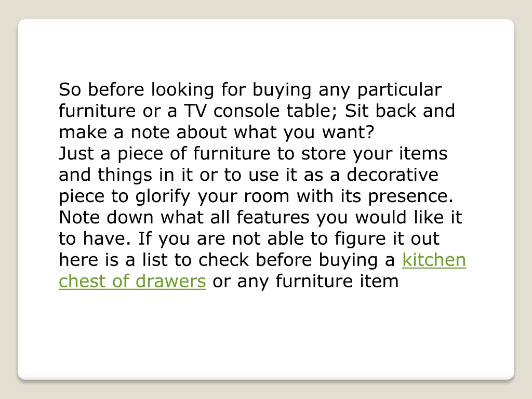Click the word 'decorative' in the paragraph
532x399 pixels.
point(393,175)
